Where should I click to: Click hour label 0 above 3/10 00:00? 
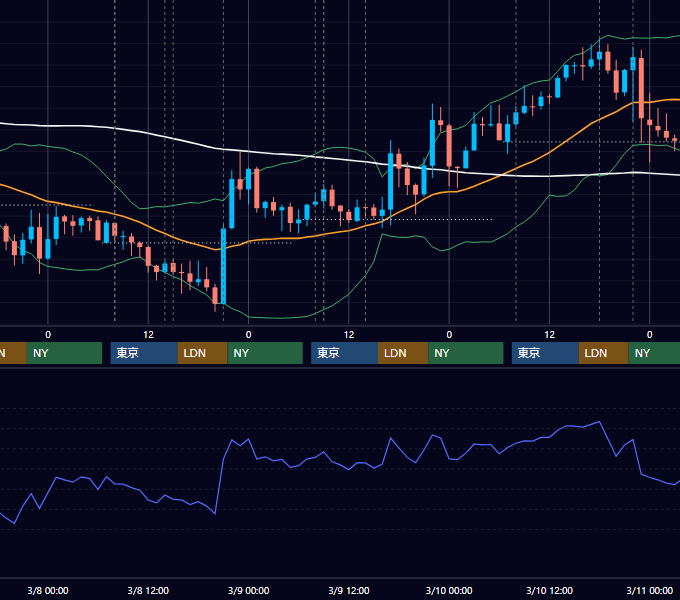pyautogui.click(x=449, y=335)
